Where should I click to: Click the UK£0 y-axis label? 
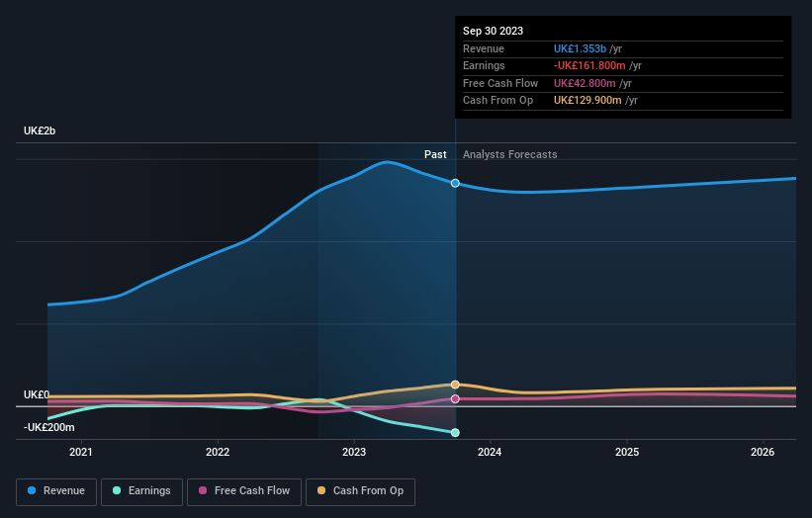(x=37, y=394)
